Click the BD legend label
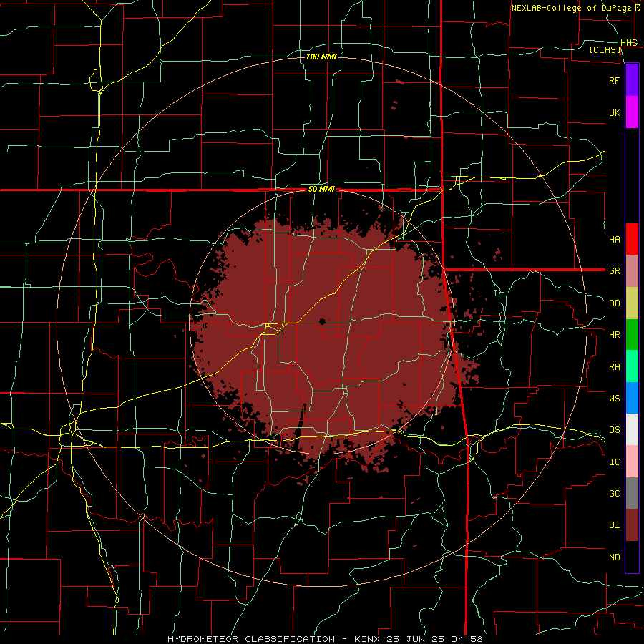 coord(614,303)
